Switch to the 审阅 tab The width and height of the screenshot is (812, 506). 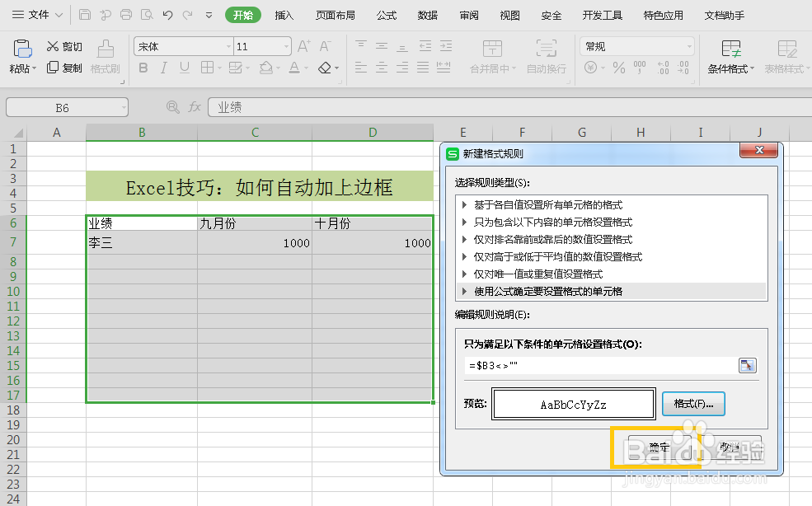click(x=469, y=15)
